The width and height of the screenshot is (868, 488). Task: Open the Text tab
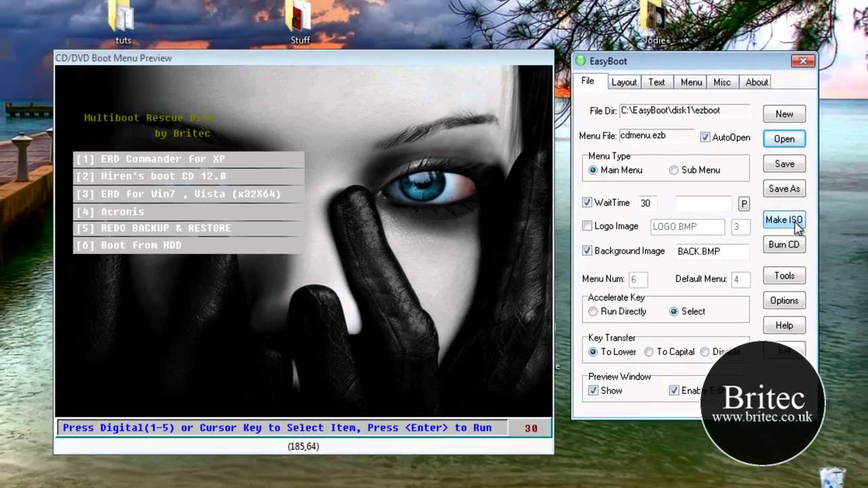tap(656, 82)
